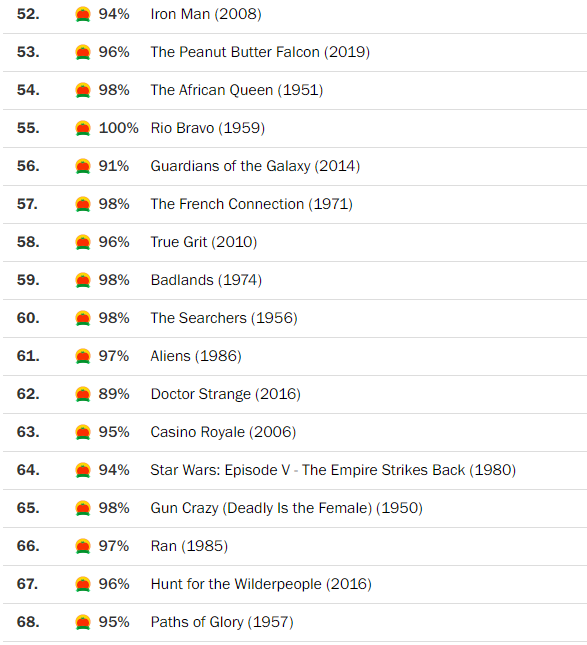Viewport: 587px width, 645px height.
Task: Click the tomato icon next to Paths of Glory
Action: [x=83, y=622]
